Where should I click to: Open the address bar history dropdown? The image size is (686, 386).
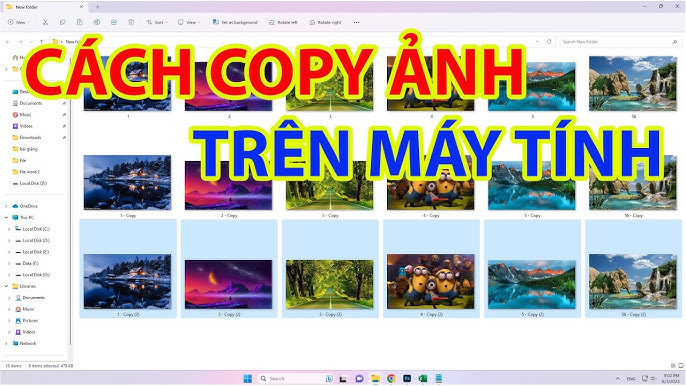(537, 42)
